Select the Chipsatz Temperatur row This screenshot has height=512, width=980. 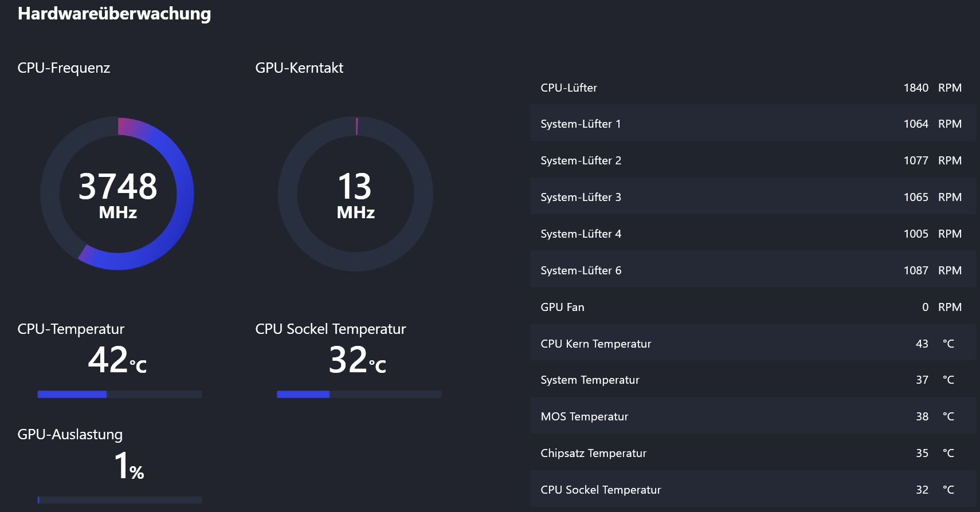point(753,452)
